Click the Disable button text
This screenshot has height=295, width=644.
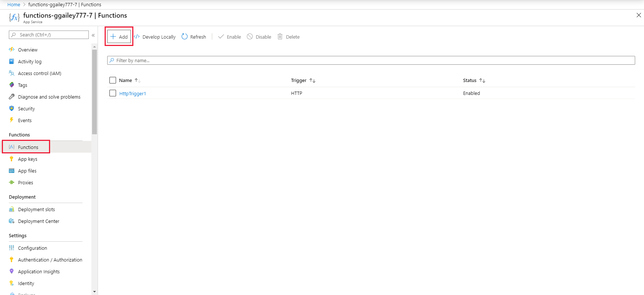(263, 37)
